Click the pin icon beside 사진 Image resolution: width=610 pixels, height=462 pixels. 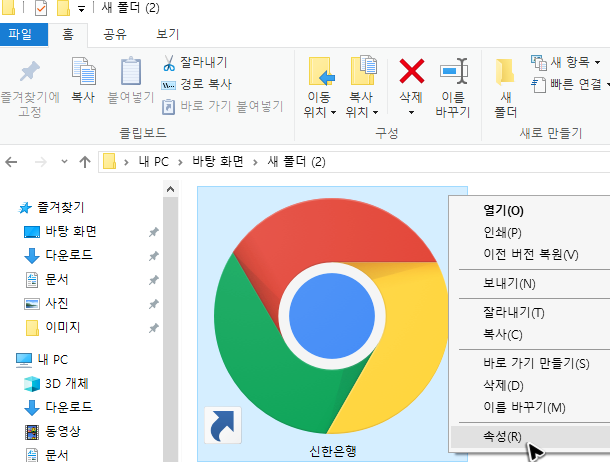pyautogui.click(x=154, y=304)
